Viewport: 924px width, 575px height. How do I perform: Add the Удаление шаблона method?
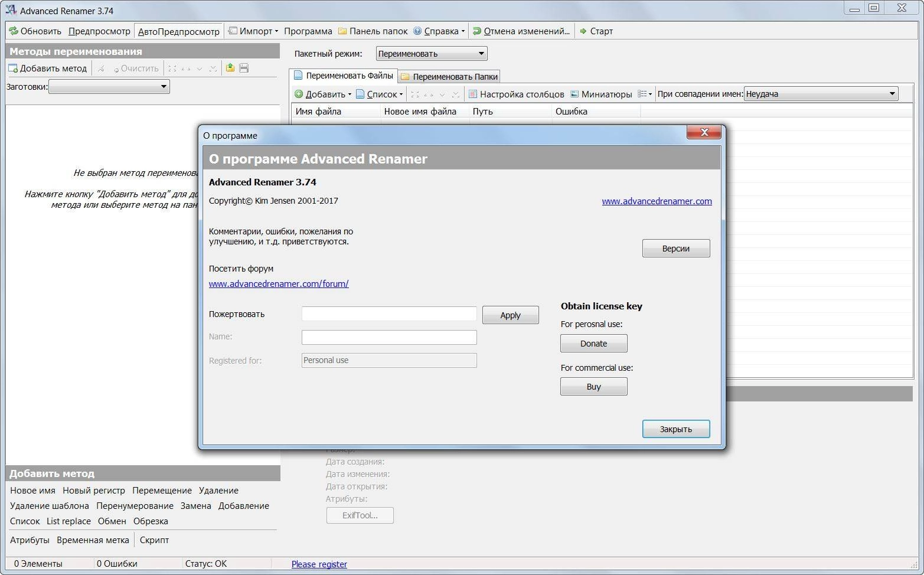pyautogui.click(x=50, y=506)
